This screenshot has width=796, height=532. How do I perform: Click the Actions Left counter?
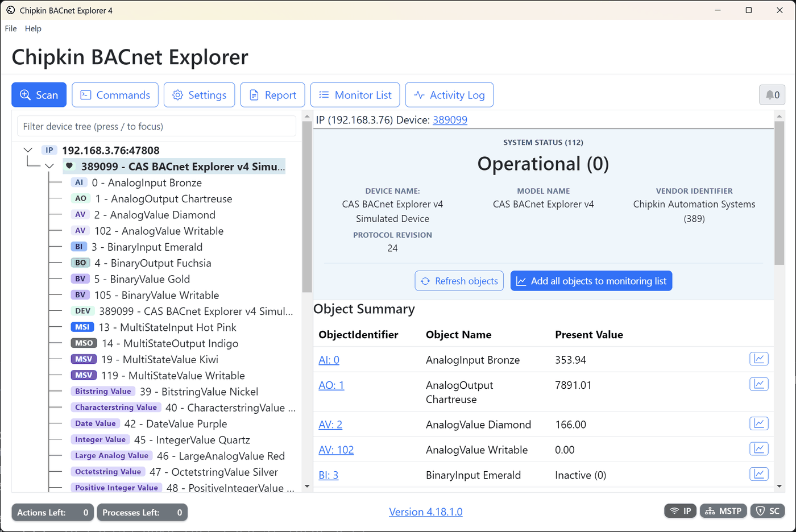[x=53, y=512]
